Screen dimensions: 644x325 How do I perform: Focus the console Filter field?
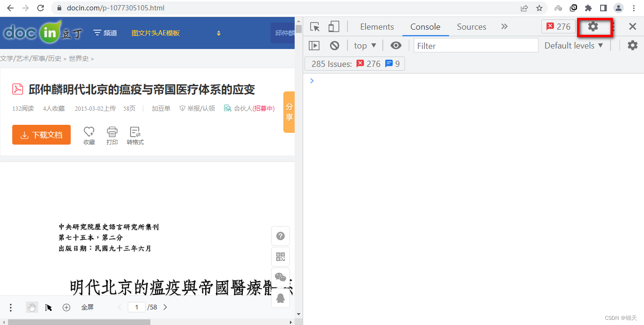point(476,46)
